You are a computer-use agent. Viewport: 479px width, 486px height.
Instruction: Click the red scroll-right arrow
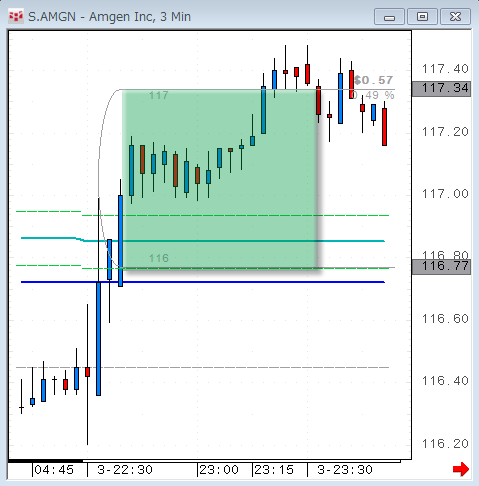461,469
